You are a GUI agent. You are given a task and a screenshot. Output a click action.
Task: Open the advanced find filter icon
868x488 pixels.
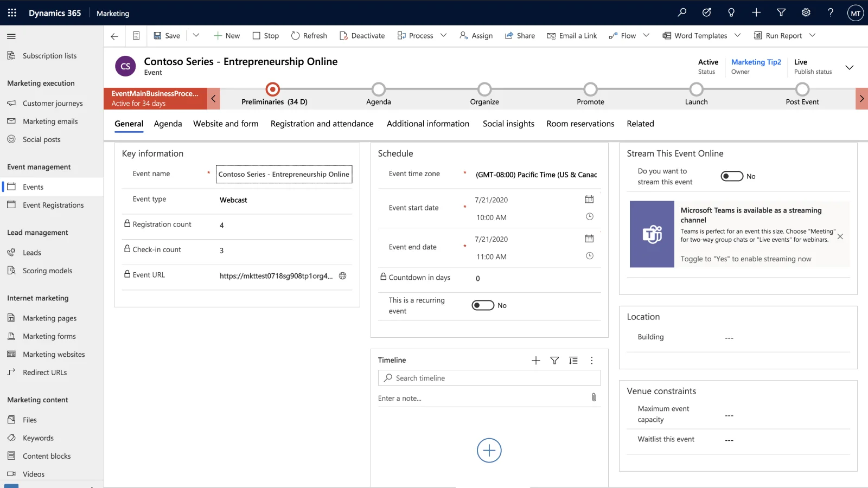(x=781, y=12)
